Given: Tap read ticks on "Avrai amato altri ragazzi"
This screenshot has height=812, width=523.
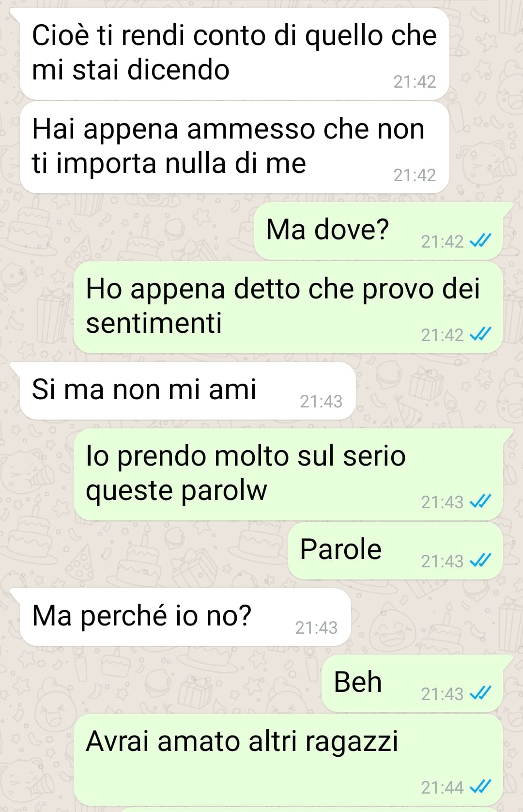Looking at the screenshot, I should tap(480, 786).
